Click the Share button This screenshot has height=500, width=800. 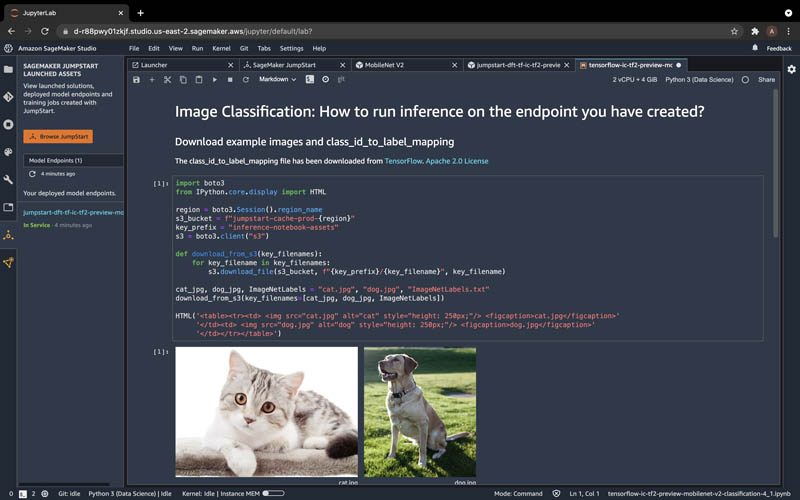(x=766, y=80)
